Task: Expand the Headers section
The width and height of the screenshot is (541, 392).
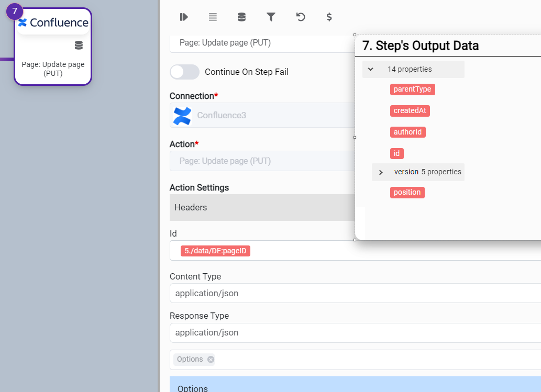Action: 262,208
